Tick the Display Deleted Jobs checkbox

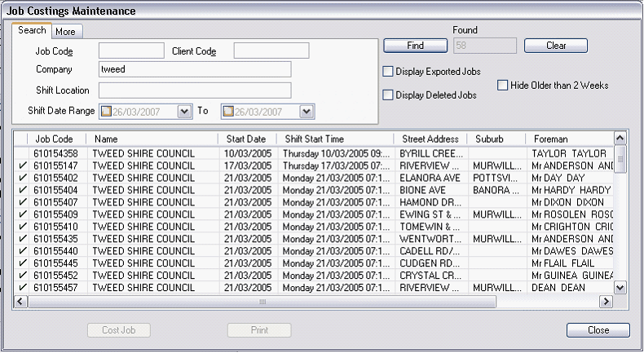coord(388,95)
